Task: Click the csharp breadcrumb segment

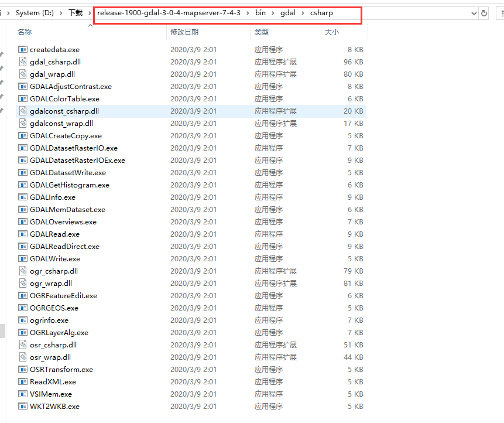Action: pyautogui.click(x=321, y=13)
